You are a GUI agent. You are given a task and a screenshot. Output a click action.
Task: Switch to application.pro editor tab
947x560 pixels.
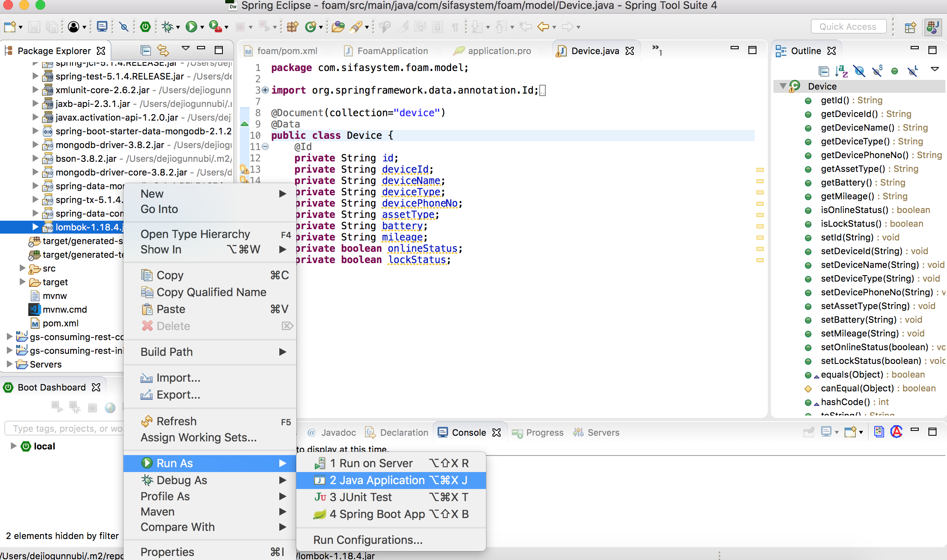pos(492,51)
